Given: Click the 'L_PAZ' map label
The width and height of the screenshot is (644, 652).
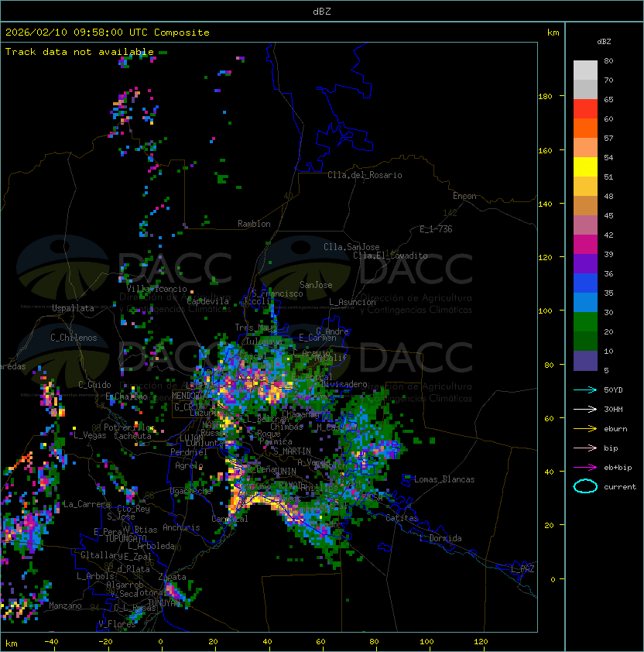Looking at the screenshot, I should 522,569.
